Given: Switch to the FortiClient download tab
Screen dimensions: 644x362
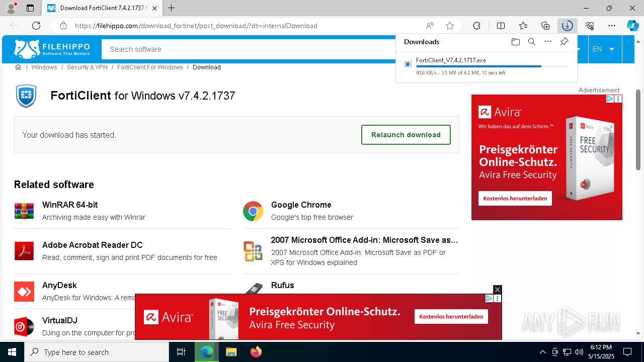Looking at the screenshot, I should (102, 8).
